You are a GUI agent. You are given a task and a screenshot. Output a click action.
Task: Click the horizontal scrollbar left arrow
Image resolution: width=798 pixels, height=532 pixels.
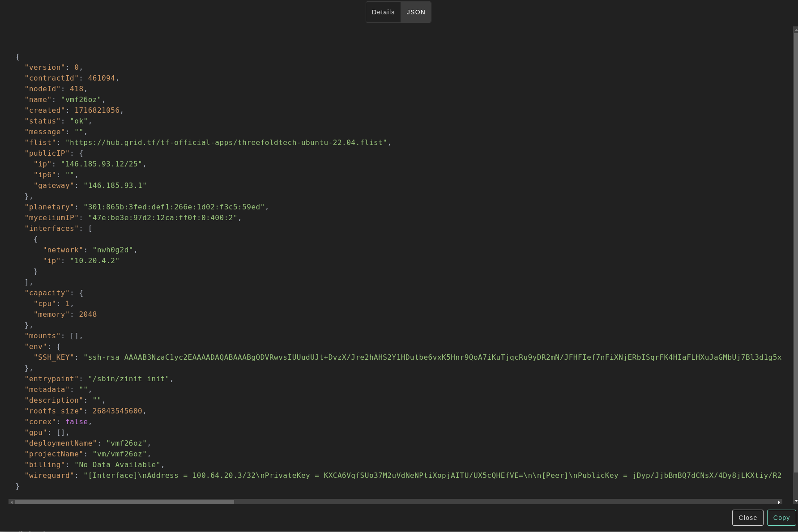click(12, 502)
